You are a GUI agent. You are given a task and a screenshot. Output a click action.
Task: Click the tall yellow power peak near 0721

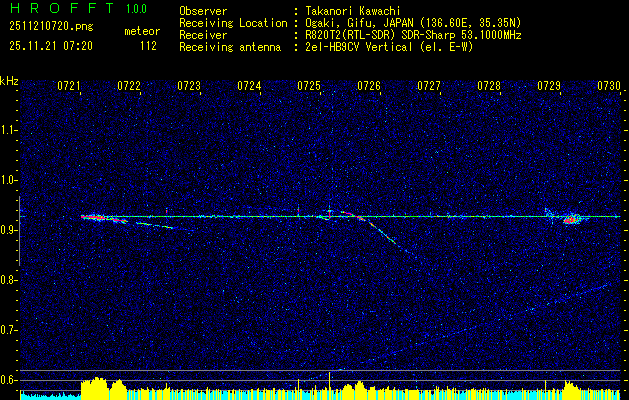[95, 386]
